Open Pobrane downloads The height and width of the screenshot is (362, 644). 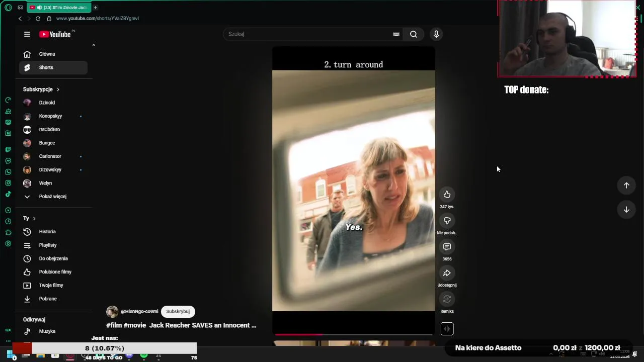point(53,299)
